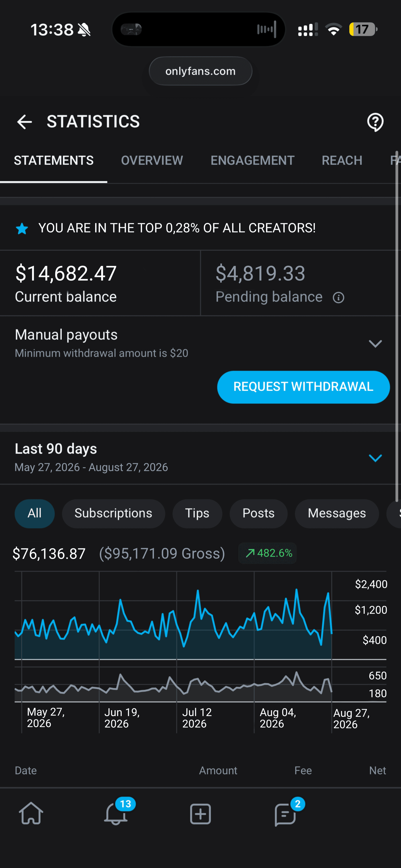
Task: Tap the Aug 04, 2026 chart date label
Action: click(278, 718)
